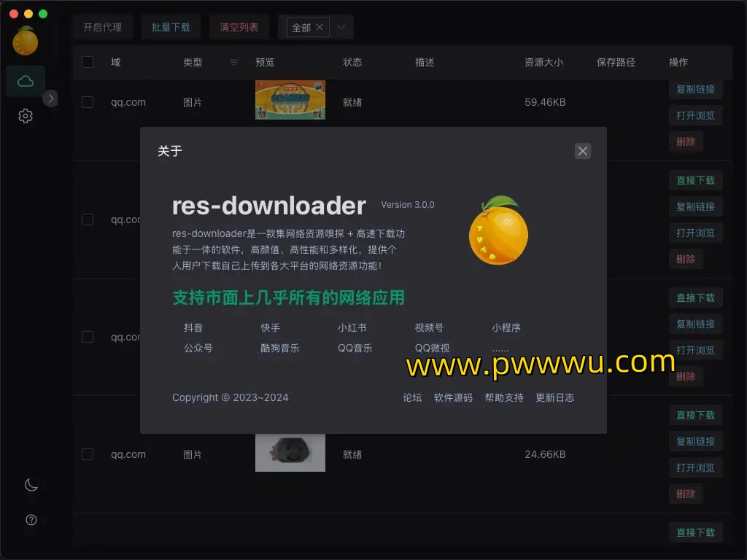Click the 24.66KB size cell
Screen dimensions: 747x560
pos(545,454)
